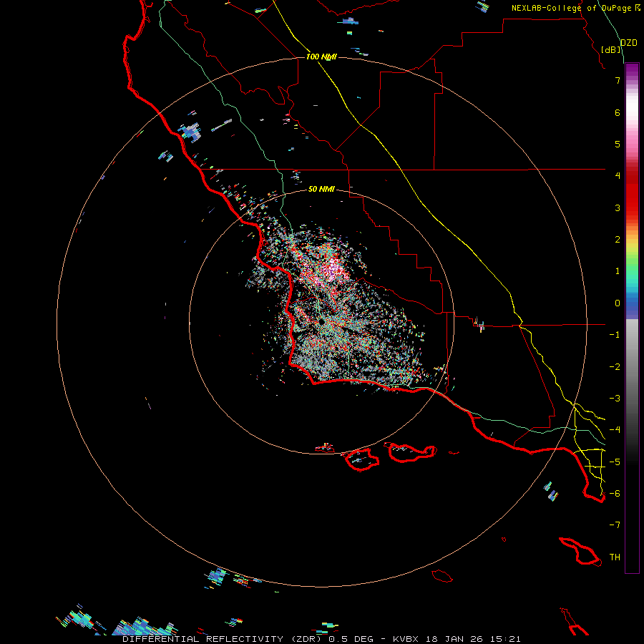Click the "DZD" product label above scale

(x=629, y=43)
